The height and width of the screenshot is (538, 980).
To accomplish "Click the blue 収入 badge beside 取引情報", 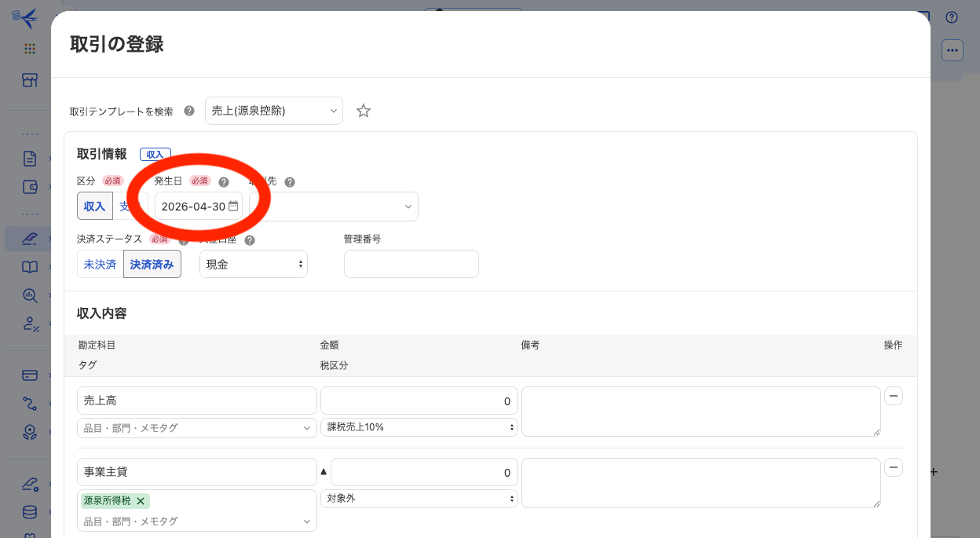I will click(155, 155).
